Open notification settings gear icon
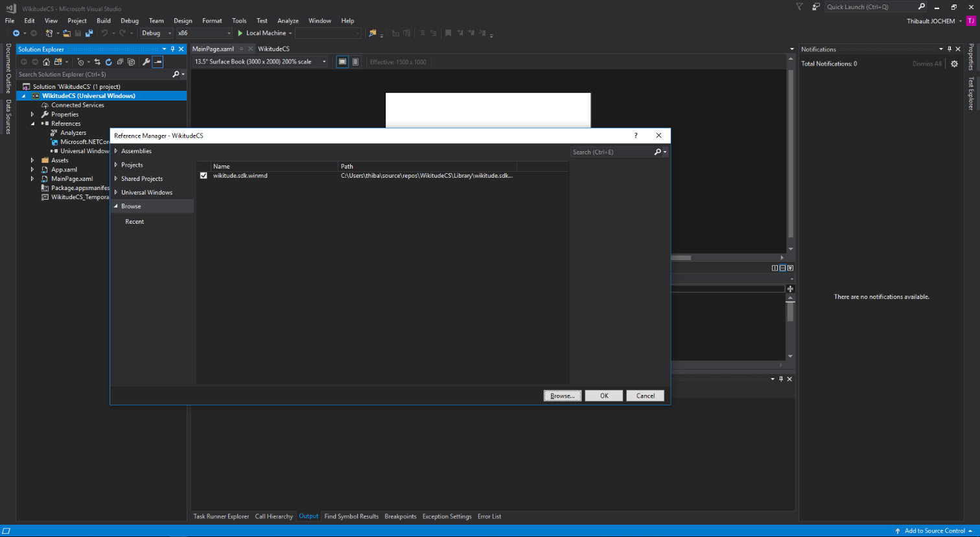This screenshot has height=537, width=980. click(x=954, y=64)
